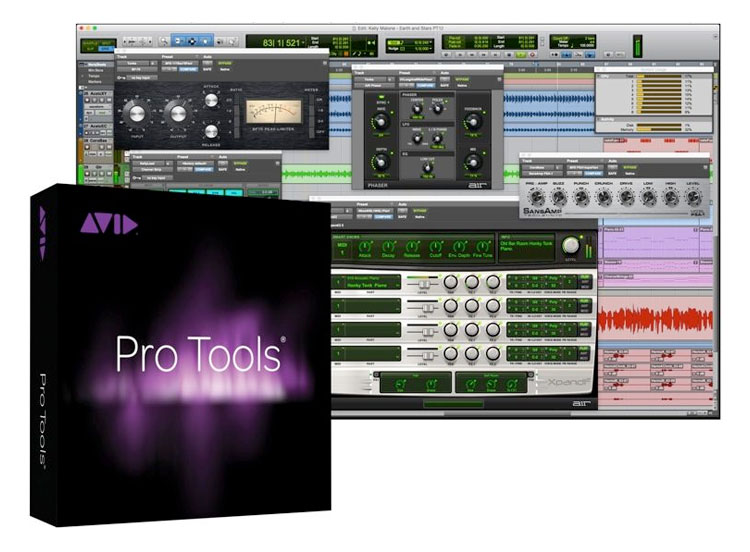Select Tempo ruler in rulers list
The height and width of the screenshot is (552, 750).
click(95, 76)
